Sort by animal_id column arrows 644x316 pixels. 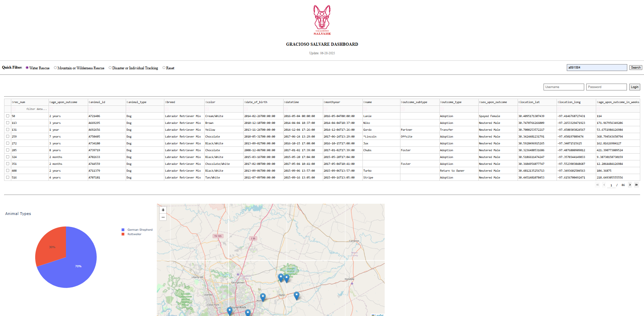click(x=89, y=102)
